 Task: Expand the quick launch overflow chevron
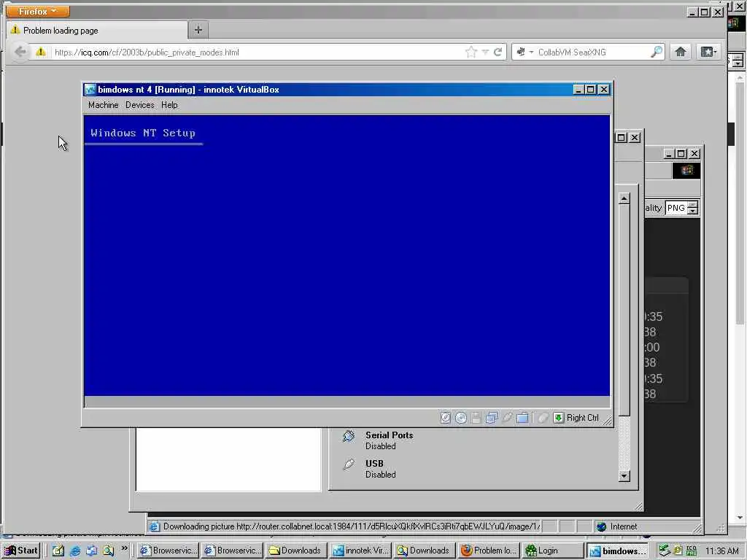125,548
